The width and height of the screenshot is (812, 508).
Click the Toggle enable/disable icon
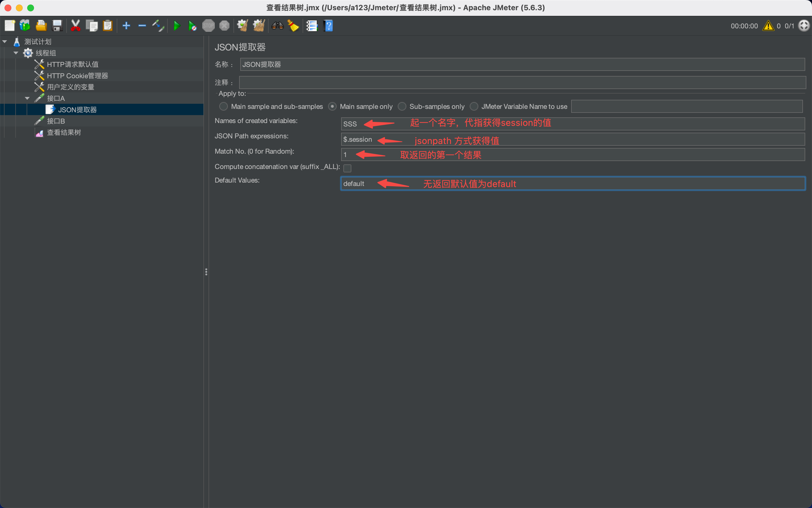click(x=158, y=26)
